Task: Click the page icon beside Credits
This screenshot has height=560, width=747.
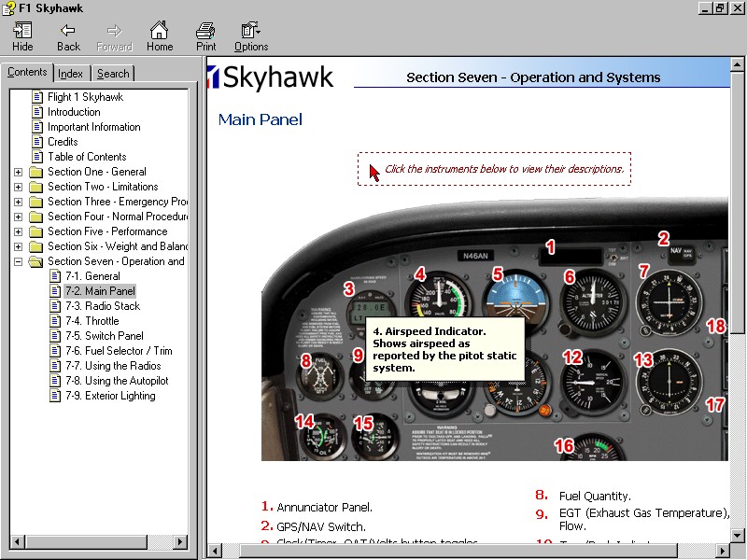Action: (x=37, y=142)
